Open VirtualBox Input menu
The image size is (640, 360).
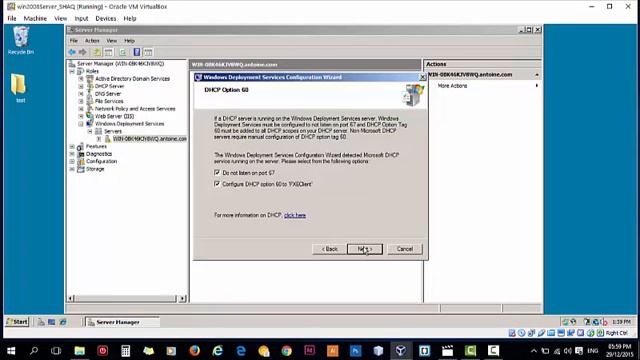click(x=81, y=18)
